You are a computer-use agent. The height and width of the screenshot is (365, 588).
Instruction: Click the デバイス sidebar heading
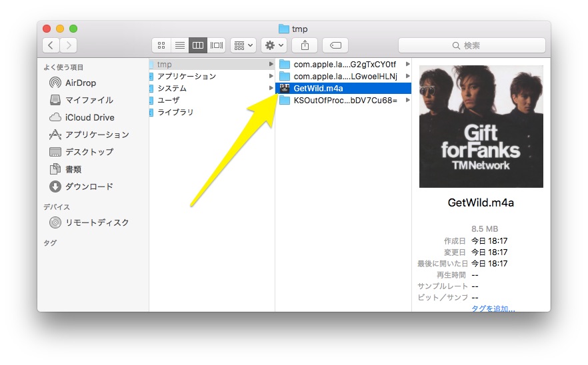57,207
